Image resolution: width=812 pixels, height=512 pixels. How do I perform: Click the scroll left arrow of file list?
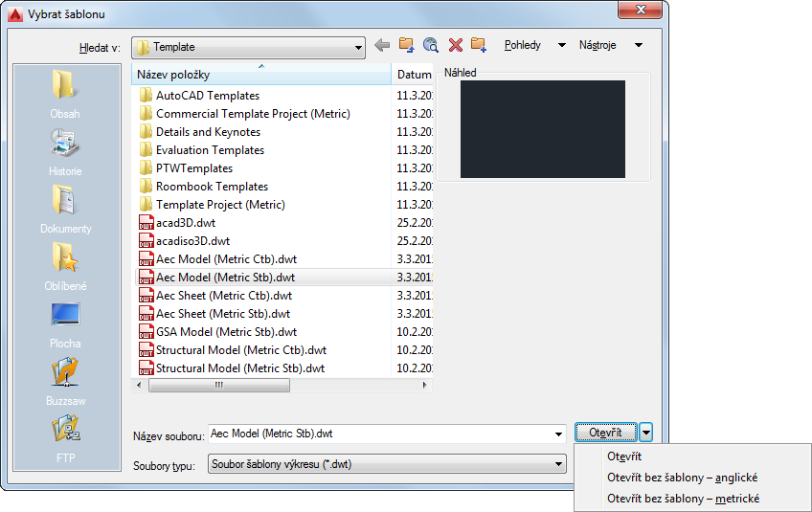click(139, 385)
